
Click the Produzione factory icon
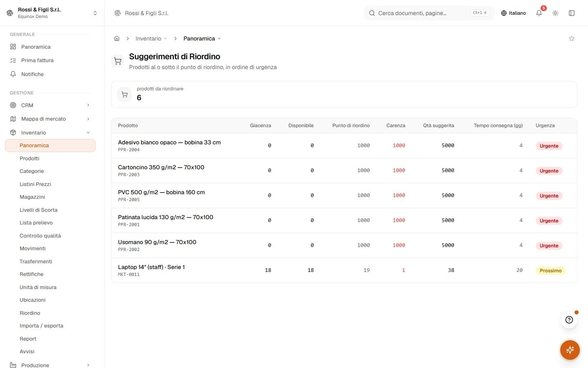(13, 365)
